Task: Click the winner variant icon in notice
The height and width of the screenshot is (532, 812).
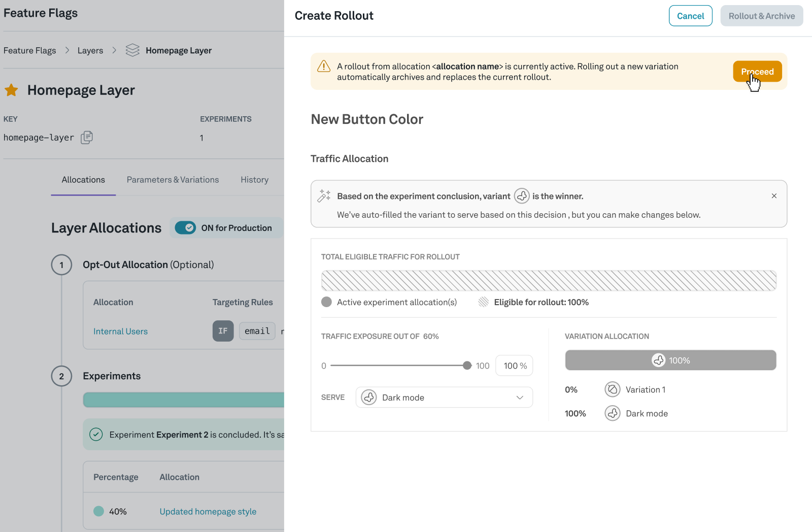Action: click(x=522, y=196)
